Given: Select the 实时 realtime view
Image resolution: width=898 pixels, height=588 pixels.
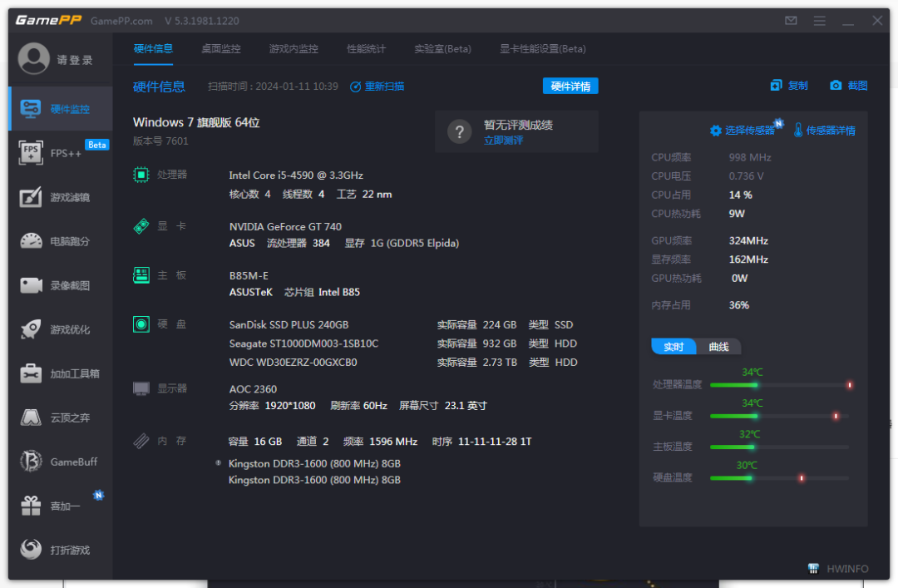Looking at the screenshot, I should point(673,346).
